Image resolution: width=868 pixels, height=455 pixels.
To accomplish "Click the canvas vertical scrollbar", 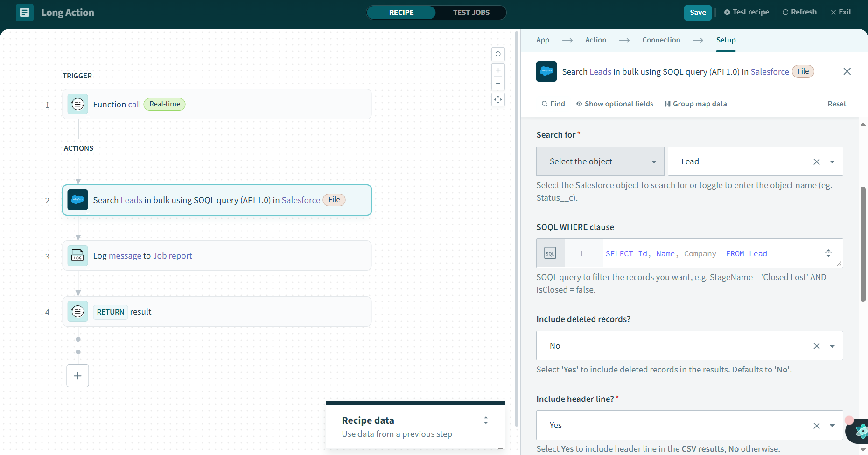I will (517, 229).
